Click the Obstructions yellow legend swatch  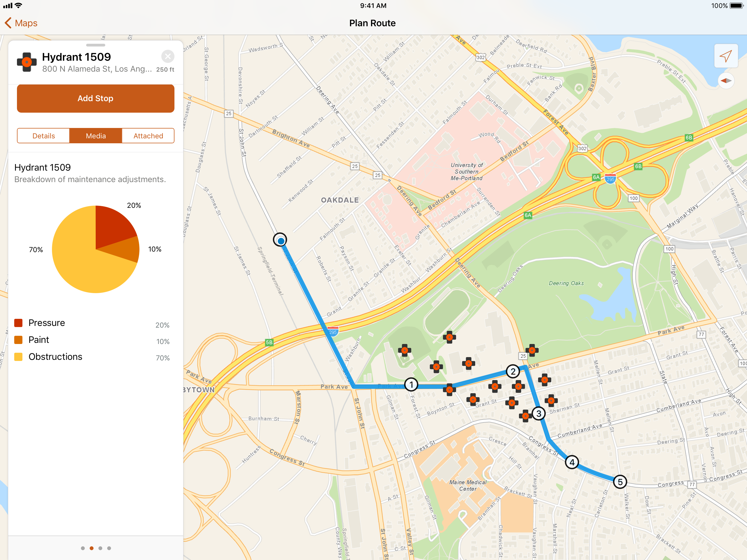point(19,357)
